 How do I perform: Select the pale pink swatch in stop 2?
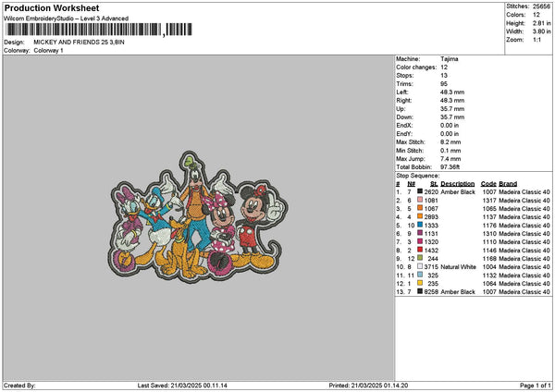coord(420,200)
